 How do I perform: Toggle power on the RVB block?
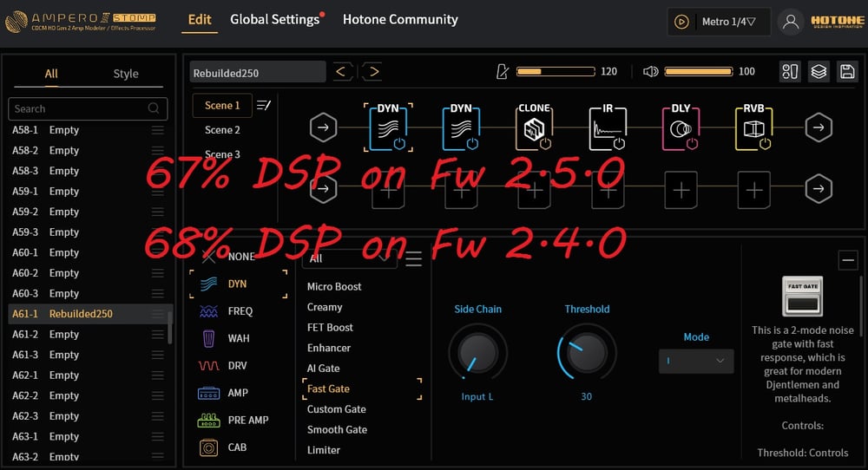[765, 144]
